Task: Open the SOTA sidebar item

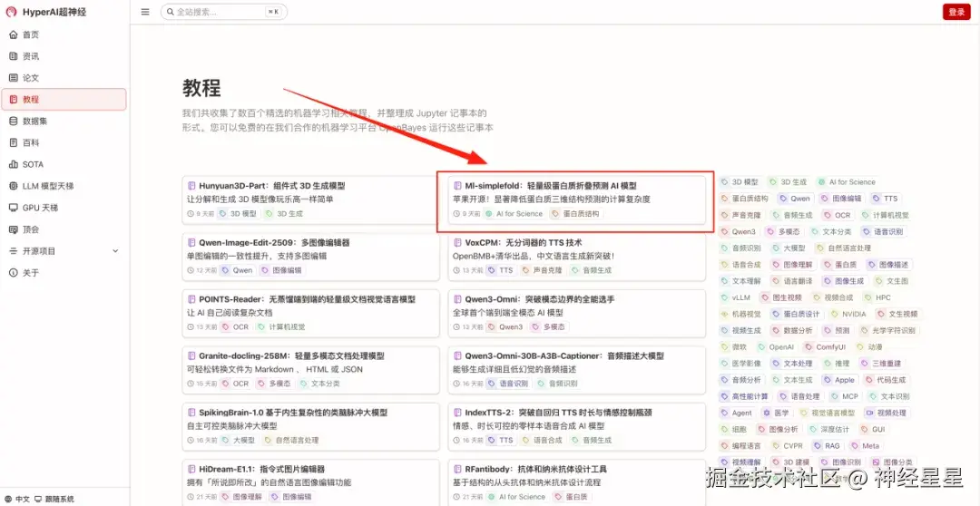Action: pyautogui.click(x=64, y=164)
